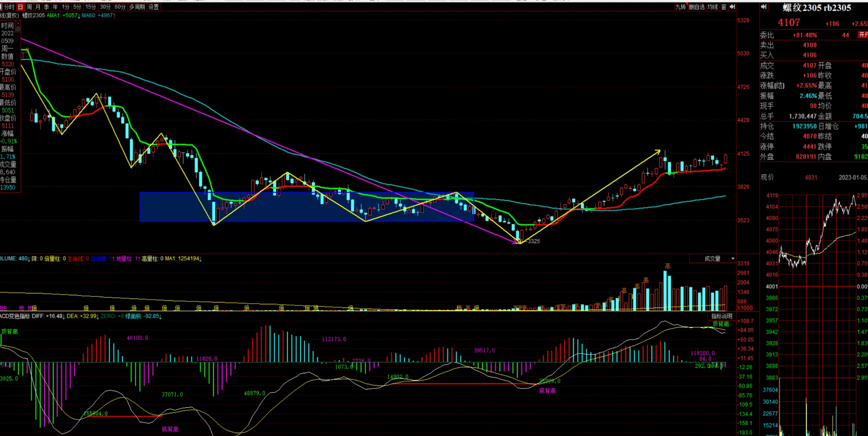The height and width of the screenshot is (436, 868).
Task: Click the 3325 low price marker
Action: click(x=533, y=241)
